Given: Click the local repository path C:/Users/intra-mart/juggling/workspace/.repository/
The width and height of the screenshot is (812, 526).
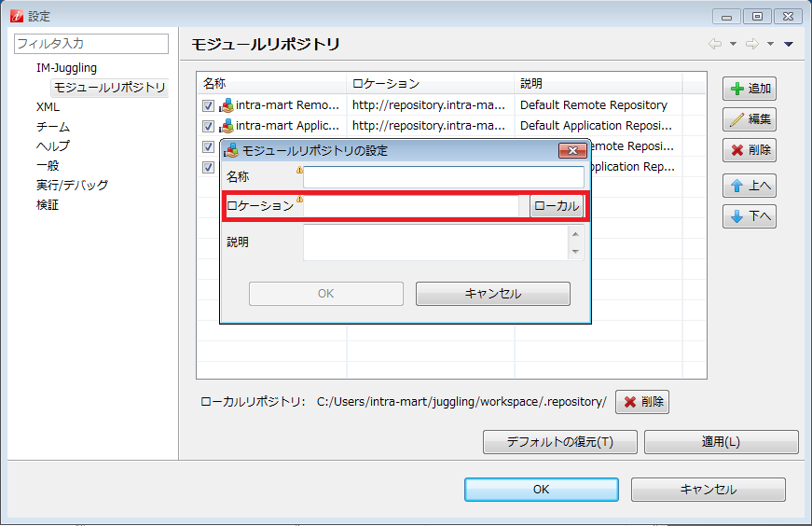Looking at the screenshot, I should click(461, 402).
